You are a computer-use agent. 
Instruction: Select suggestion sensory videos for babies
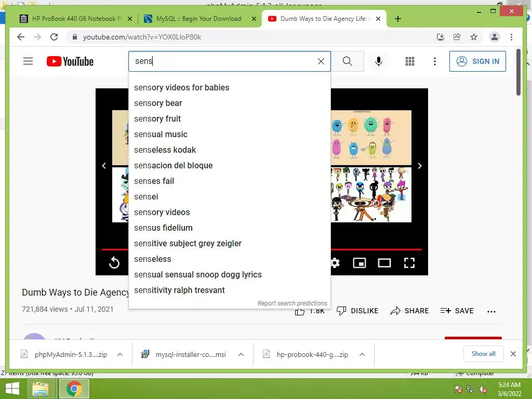click(x=230, y=87)
